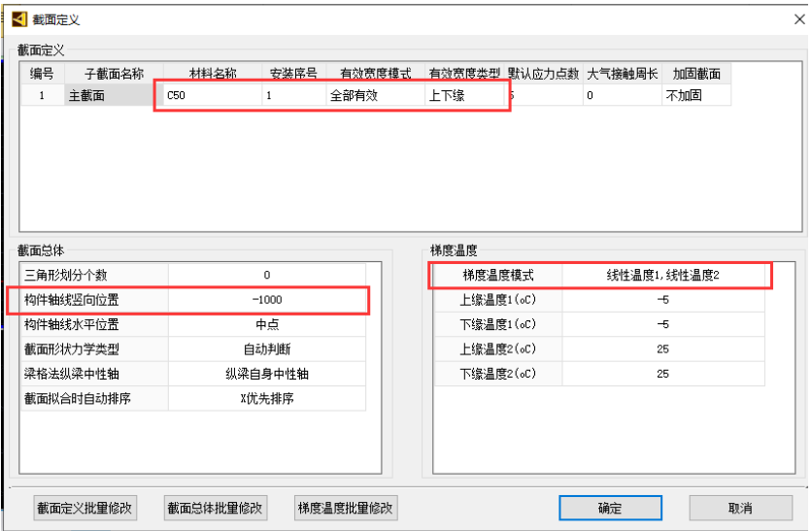The image size is (812, 531).
Task: Edit the 上缘温度2 value 25
Action: [662, 349]
